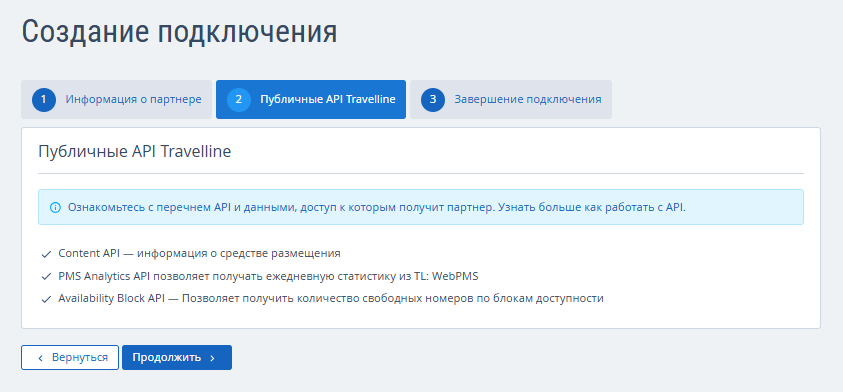This screenshot has width=843, height=392.
Task: Click the checkmark beside PMS Analytics API
Action: (x=46, y=276)
